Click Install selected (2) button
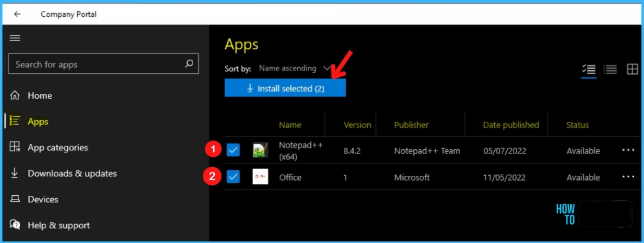Screen dimensions: 644x243 [x=285, y=88]
